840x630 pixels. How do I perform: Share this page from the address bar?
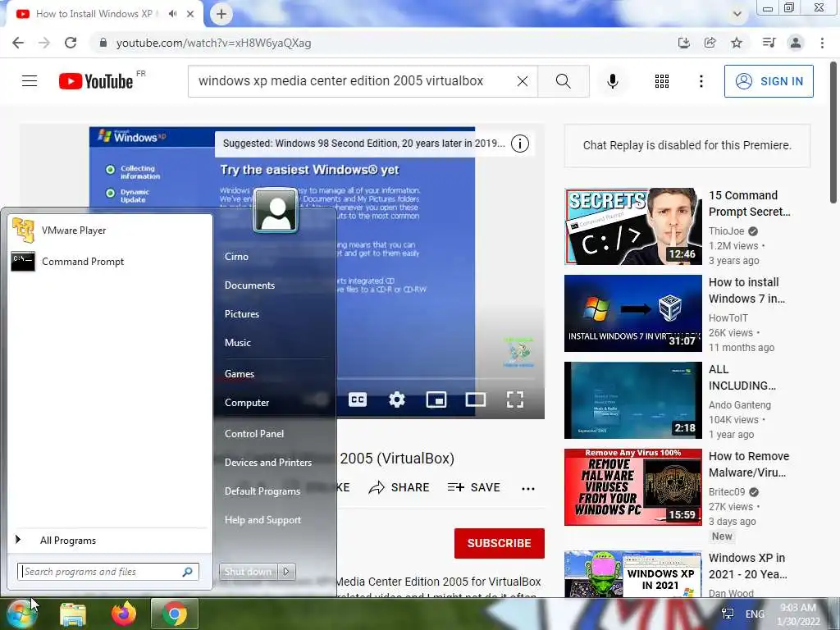pos(710,43)
